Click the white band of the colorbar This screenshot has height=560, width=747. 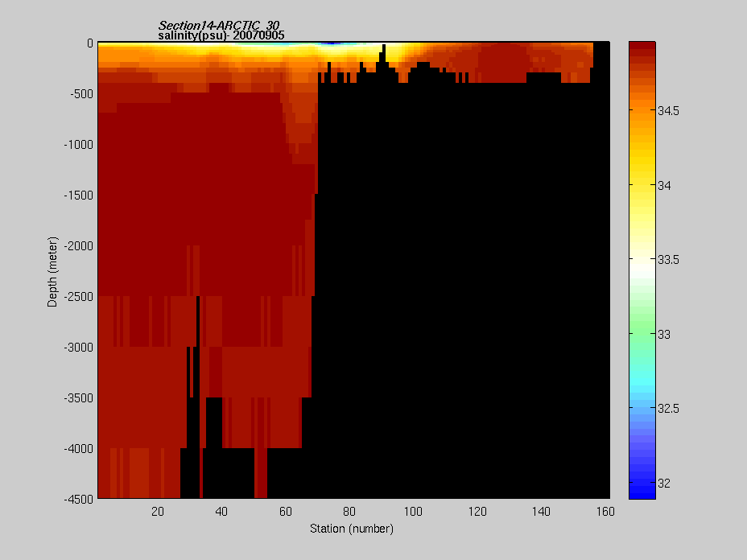point(642,266)
